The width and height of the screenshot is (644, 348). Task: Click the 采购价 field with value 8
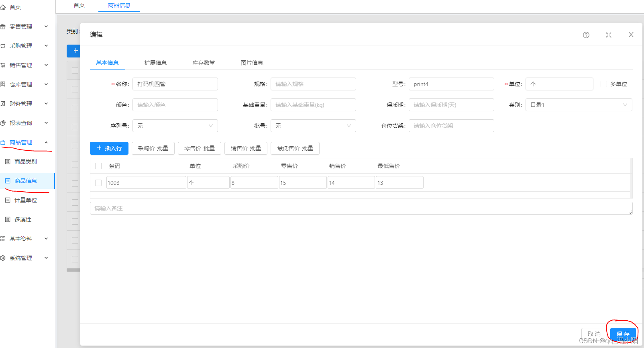pos(254,182)
